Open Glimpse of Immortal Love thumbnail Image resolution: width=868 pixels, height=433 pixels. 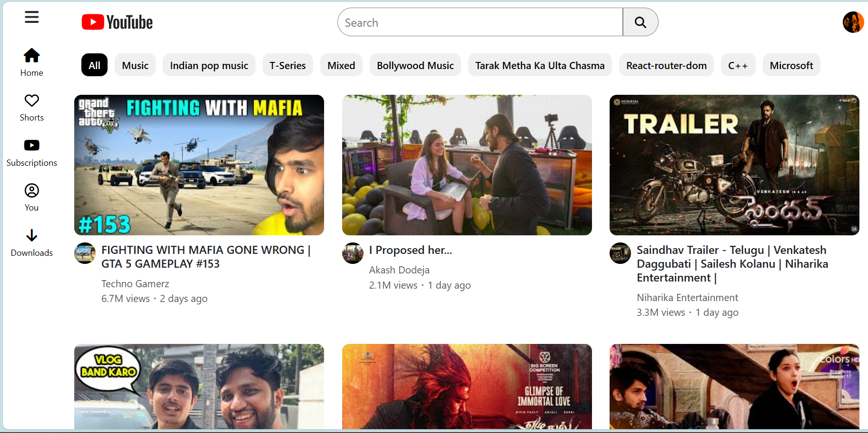[x=467, y=387]
